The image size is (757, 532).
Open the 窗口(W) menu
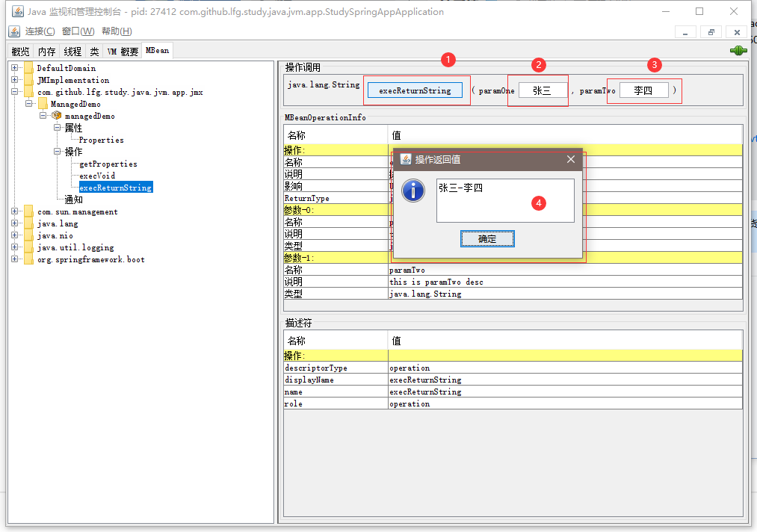coord(78,31)
